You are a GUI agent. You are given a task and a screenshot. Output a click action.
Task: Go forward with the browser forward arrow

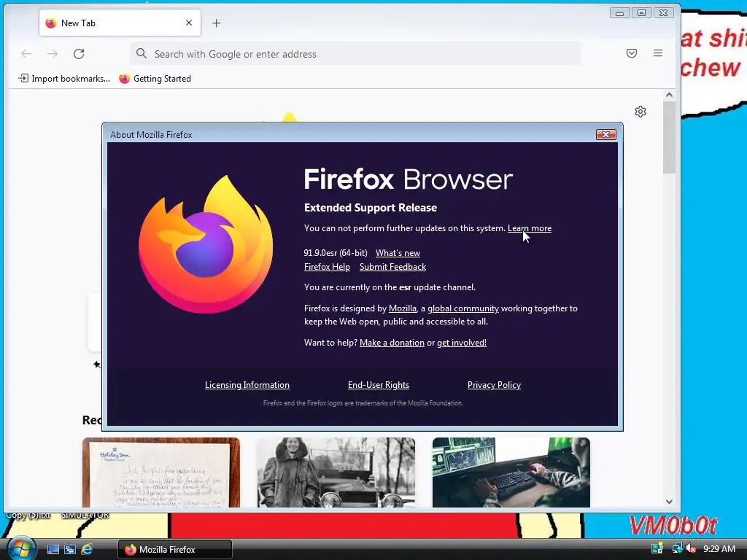pyautogui.click(x=53, y=54)
